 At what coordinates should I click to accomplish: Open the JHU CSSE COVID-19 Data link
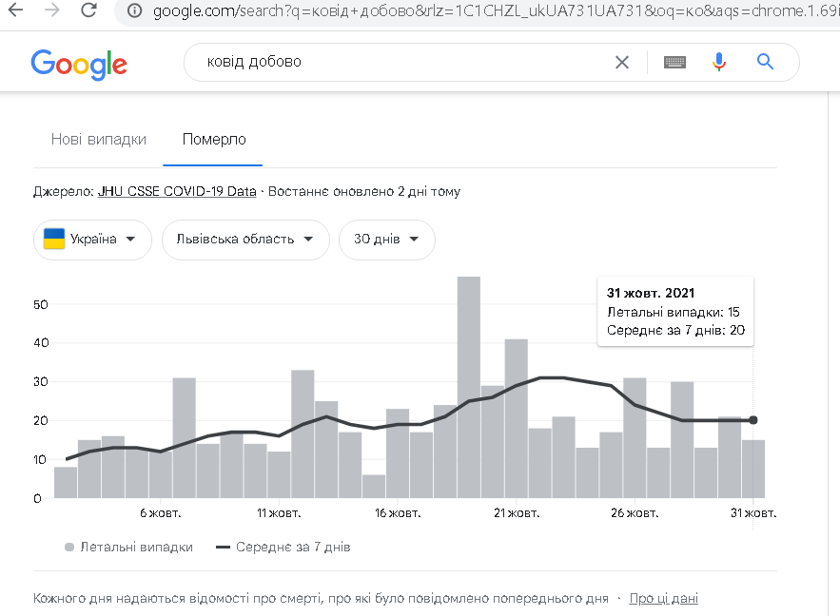click(177, 191)
